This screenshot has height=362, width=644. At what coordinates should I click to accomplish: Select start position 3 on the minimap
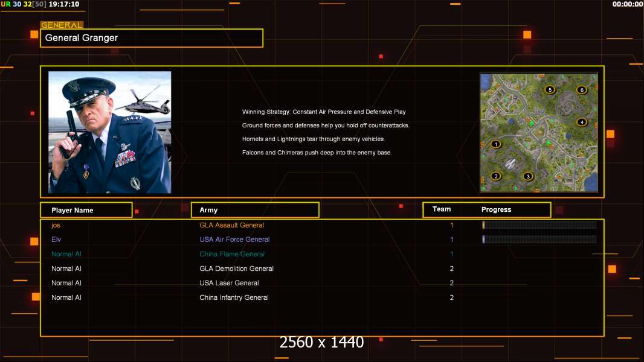[528, 176]
